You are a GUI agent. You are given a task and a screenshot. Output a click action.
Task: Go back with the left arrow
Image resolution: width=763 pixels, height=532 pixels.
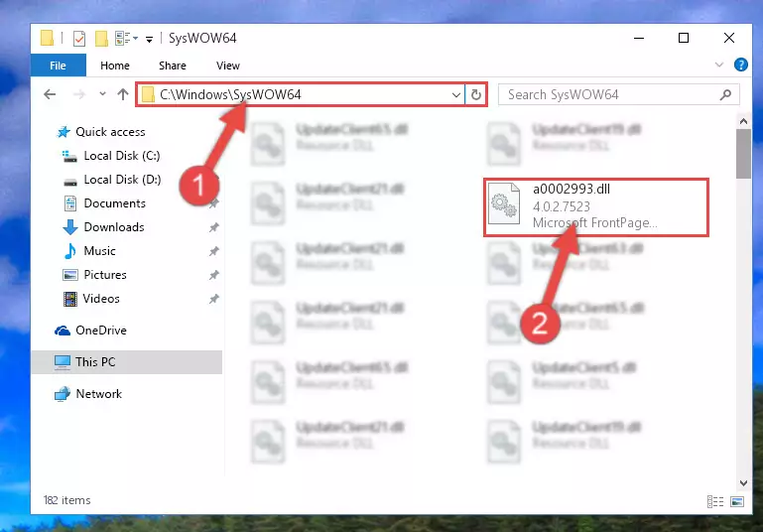[x=50, y=94]
